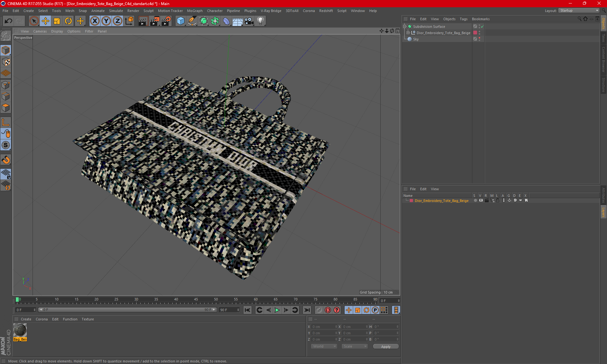The height and width of the screenshot is (364, 607).
Task: Switch to Model mode in left toolbar
Action: [6, 50]
